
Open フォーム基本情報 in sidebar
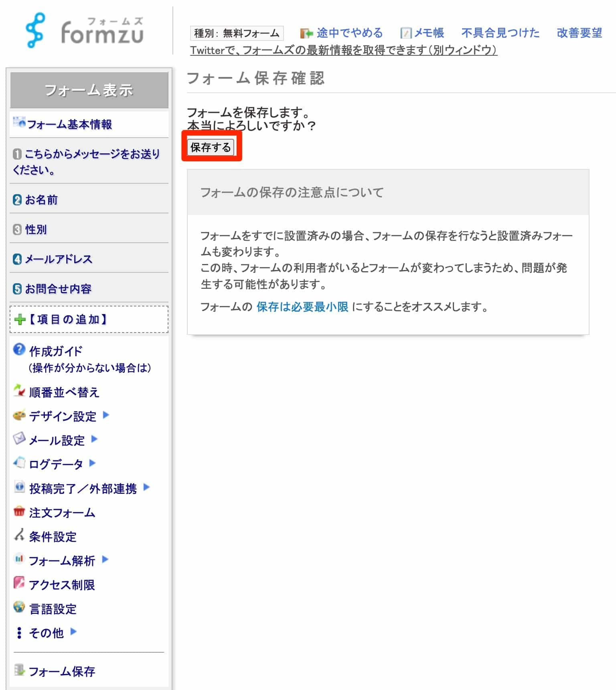click(69, 124)
